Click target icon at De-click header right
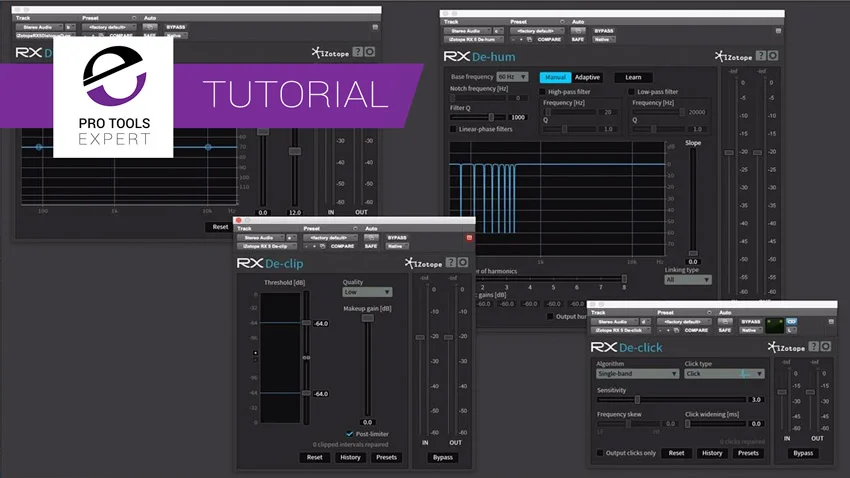 click(x=831, y=321)
